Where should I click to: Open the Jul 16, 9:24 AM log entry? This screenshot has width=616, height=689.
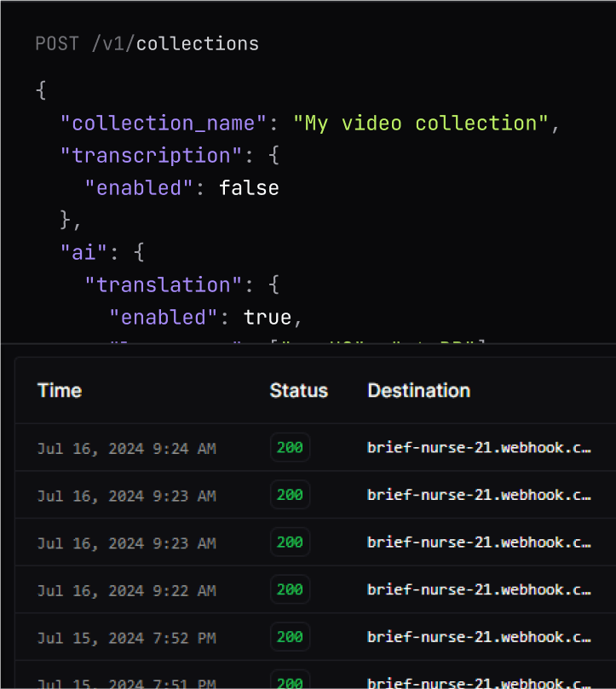126,448
